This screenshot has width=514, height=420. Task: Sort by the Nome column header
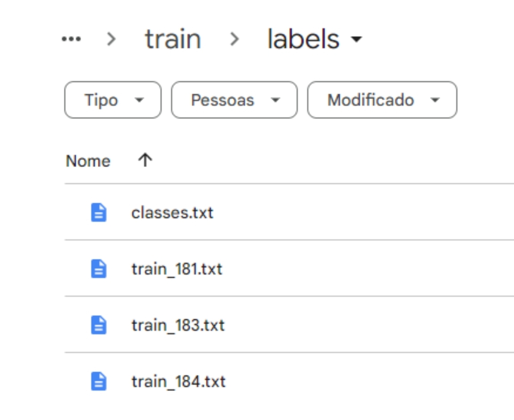(88, 161)
